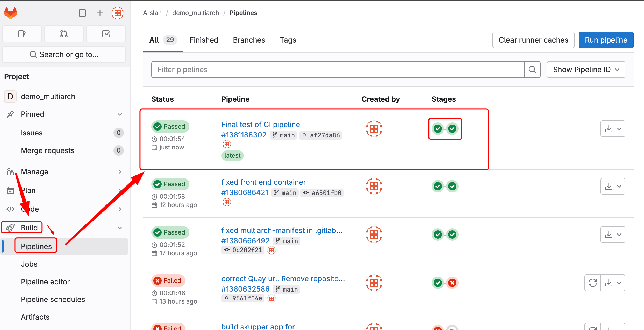
Task: Switch to the Tags tab
Action: 288,40
